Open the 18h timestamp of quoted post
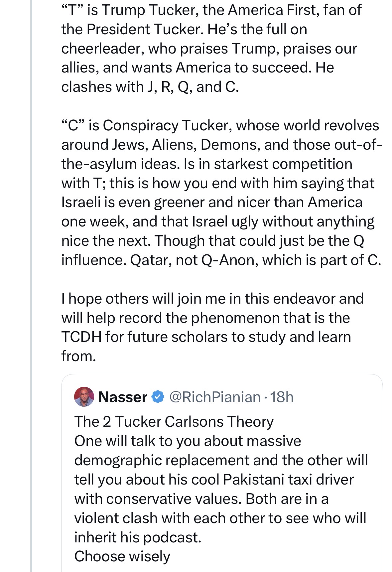The width and height of the screenshot is (392, 572). tap(282, 397)
